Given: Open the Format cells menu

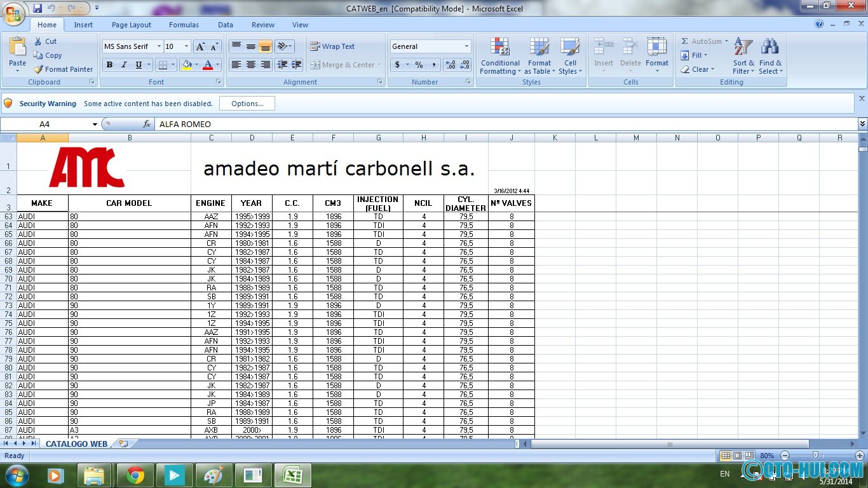Looking at the screenshot, I should (657, 56).
